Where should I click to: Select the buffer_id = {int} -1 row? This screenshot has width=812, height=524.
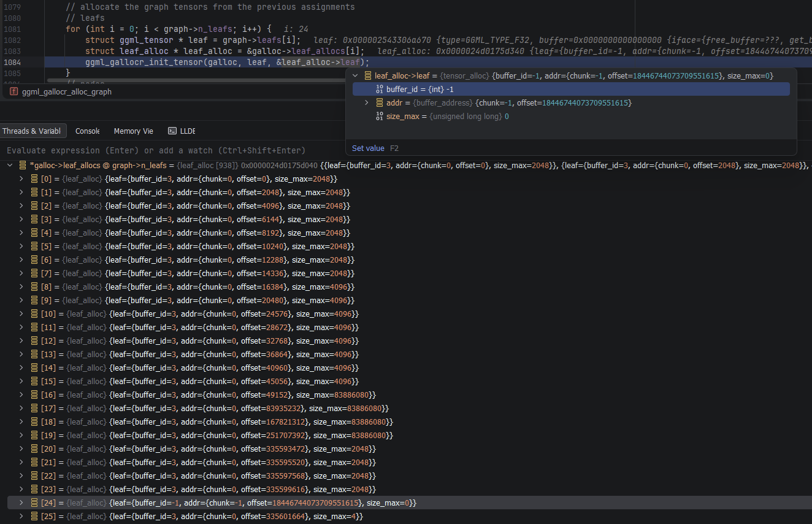pos(571,89)
